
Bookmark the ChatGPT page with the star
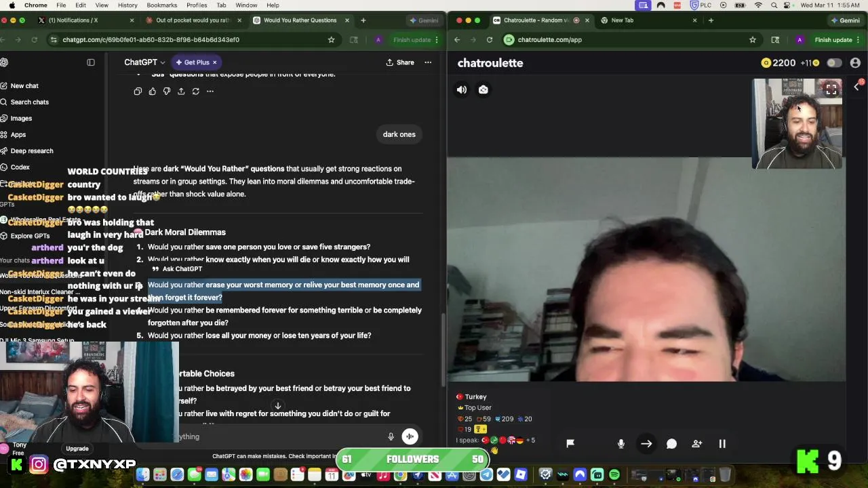(x=331, y=40)
